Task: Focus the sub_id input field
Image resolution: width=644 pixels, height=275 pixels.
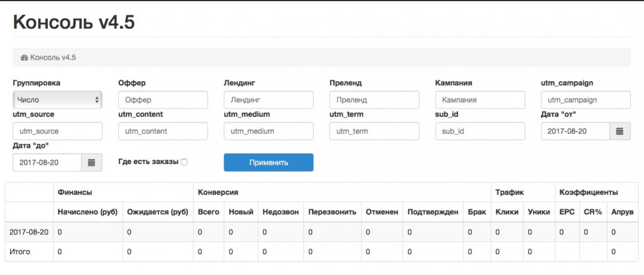Action: point(480,131)
